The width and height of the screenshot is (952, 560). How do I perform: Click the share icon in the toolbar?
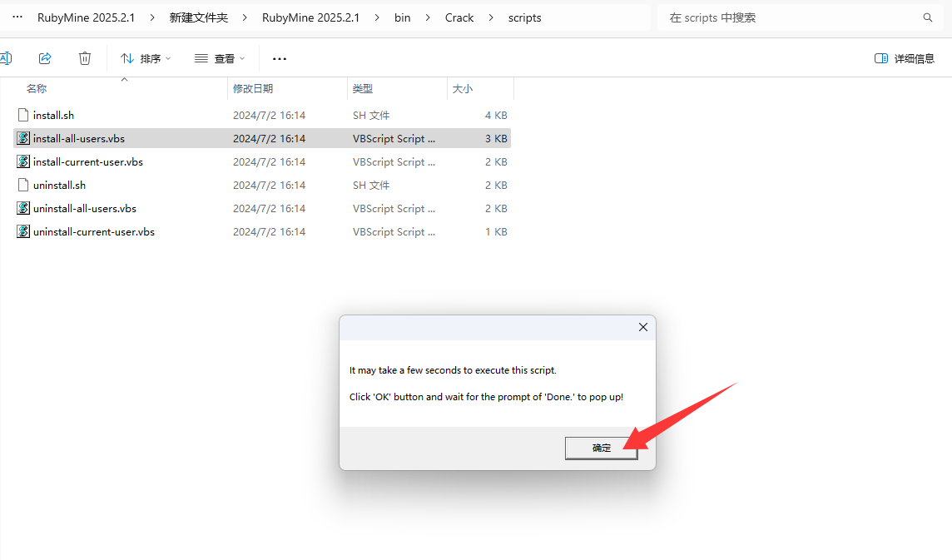pyautogui.click(x=45, y=58)
